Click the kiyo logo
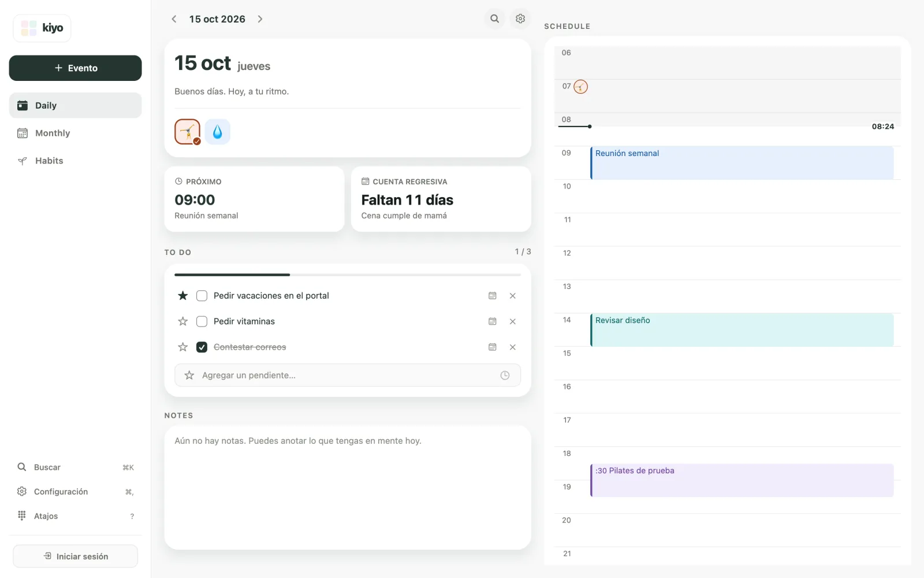This screenshot has width=924, height=578. point(42,28)
